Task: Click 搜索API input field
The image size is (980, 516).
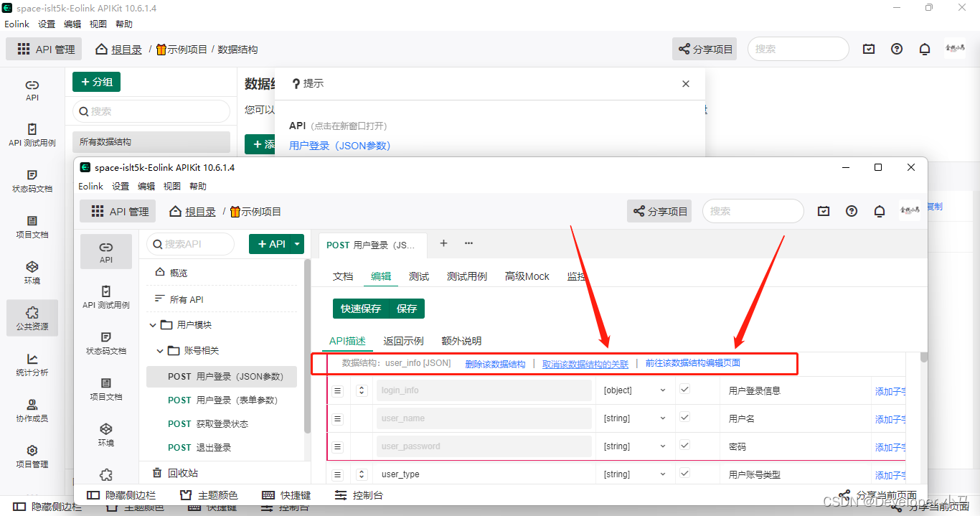Action: click(x=191, y=244)
